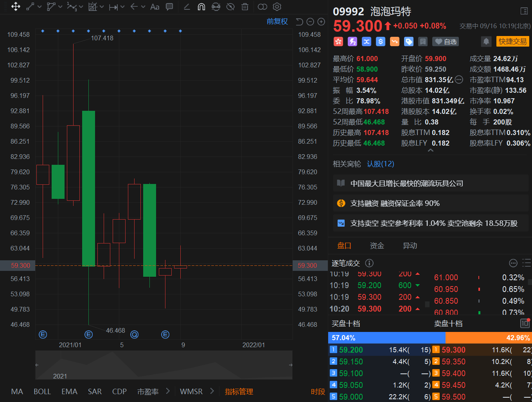
Task: Open the 前复权 adjustment dropdown
Action: click(x=277, y=22)
